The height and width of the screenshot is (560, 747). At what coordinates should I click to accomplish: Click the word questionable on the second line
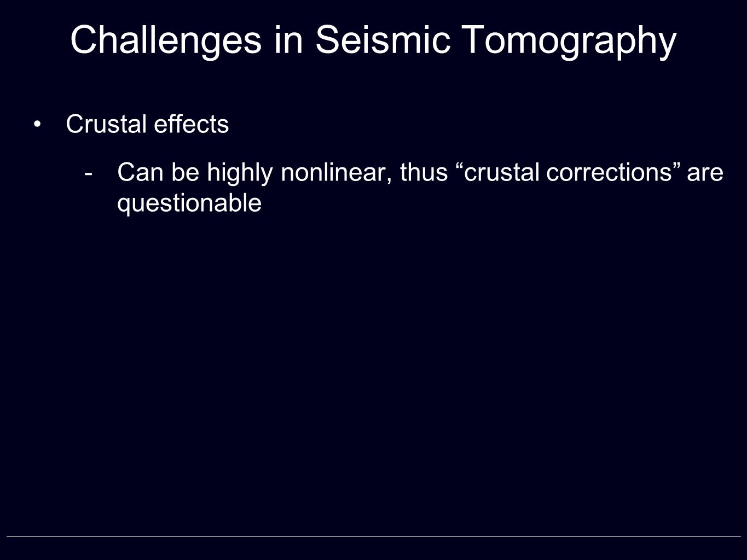tap(189, 204)
